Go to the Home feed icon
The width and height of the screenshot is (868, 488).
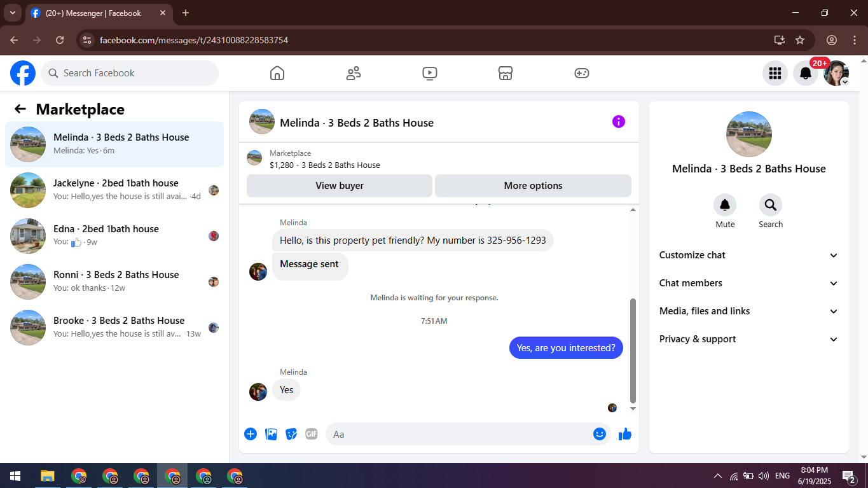(277, 73)
